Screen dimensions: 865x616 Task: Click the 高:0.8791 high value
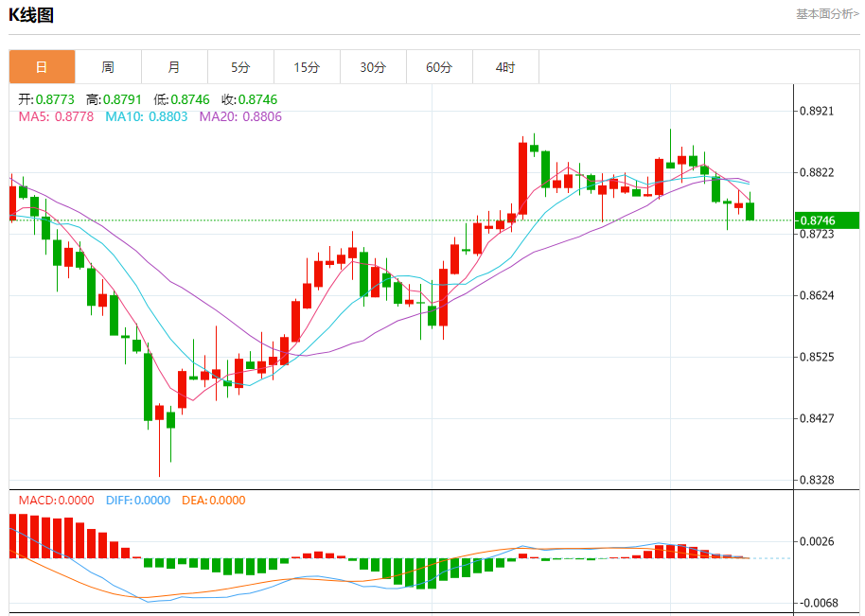114,99
